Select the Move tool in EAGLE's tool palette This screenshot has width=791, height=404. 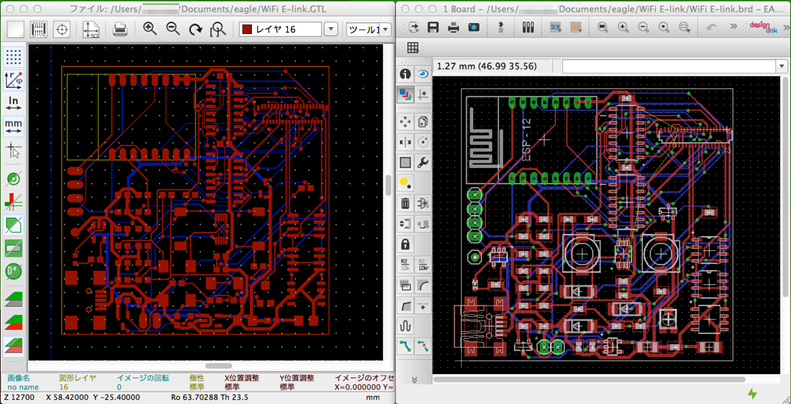pyautogui.click(x=405, y=120)
